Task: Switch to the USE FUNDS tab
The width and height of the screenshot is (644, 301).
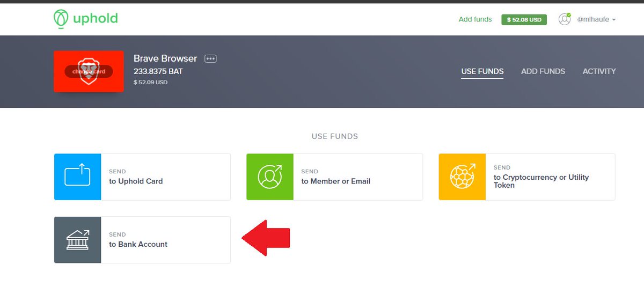Action: click(482, 71)
